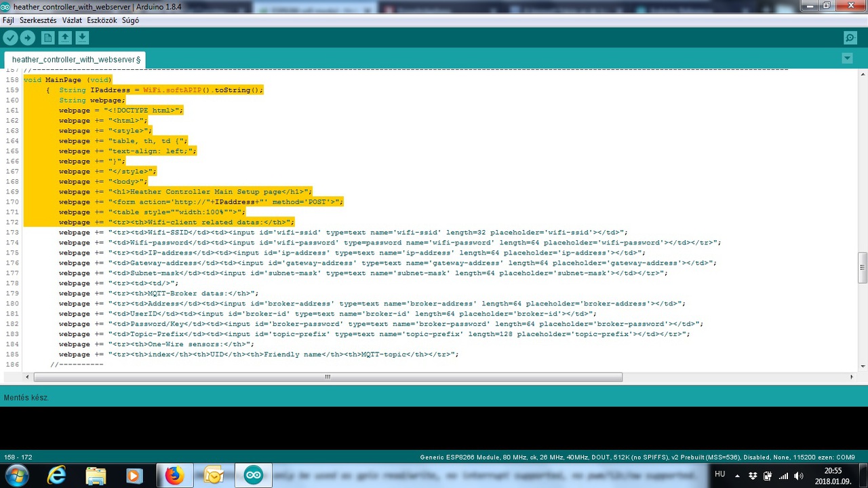
Task: Click the index UID Friendly name line
Action: 258,355
